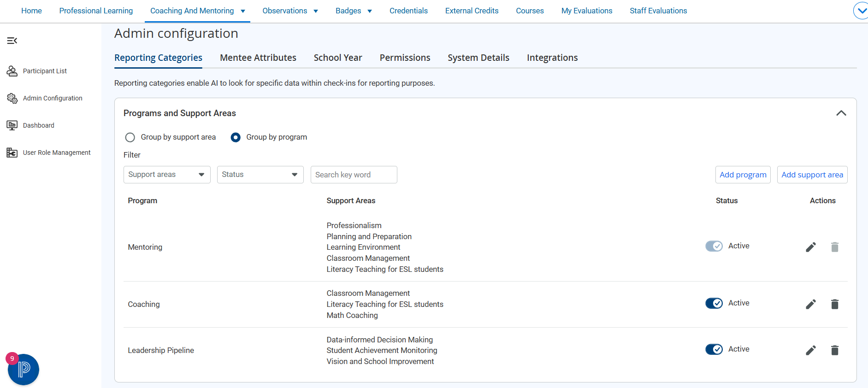Focus the Search key word field
The width and height of the screenshot is (868, 388).
tap(354, 175)
